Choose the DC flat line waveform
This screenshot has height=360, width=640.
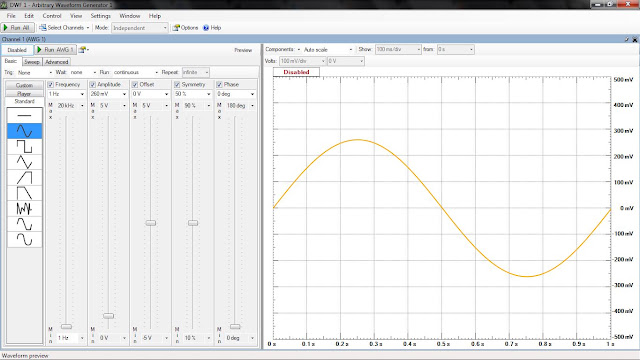coord(24,116)
